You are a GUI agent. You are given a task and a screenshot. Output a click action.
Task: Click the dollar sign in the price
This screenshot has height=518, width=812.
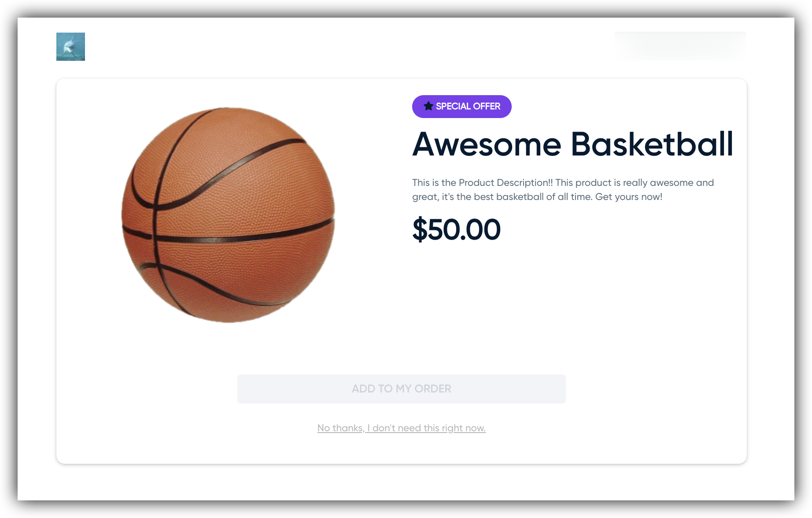click(420, 229)
